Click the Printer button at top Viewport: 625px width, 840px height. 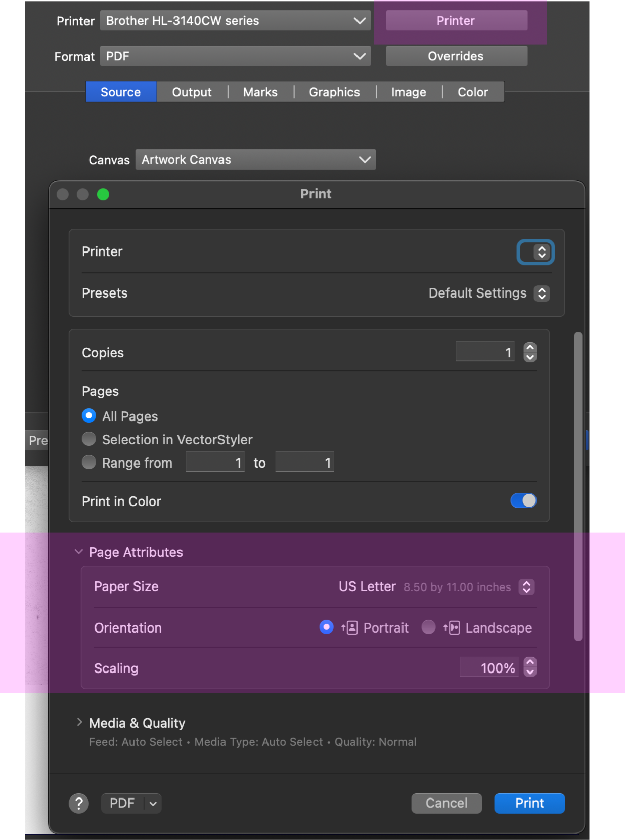pyautogui.click(x=457, y=21)
